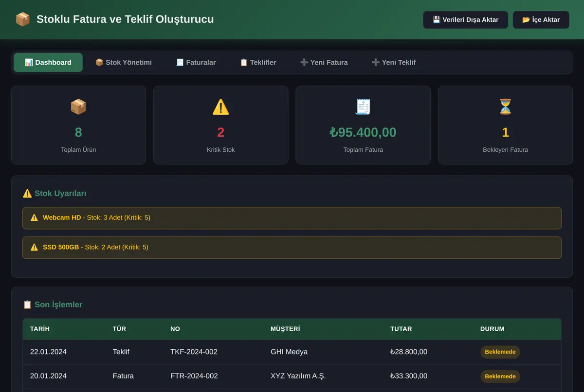
Task: Go to the Faturalar tab
Action: (x=196, y=62)
